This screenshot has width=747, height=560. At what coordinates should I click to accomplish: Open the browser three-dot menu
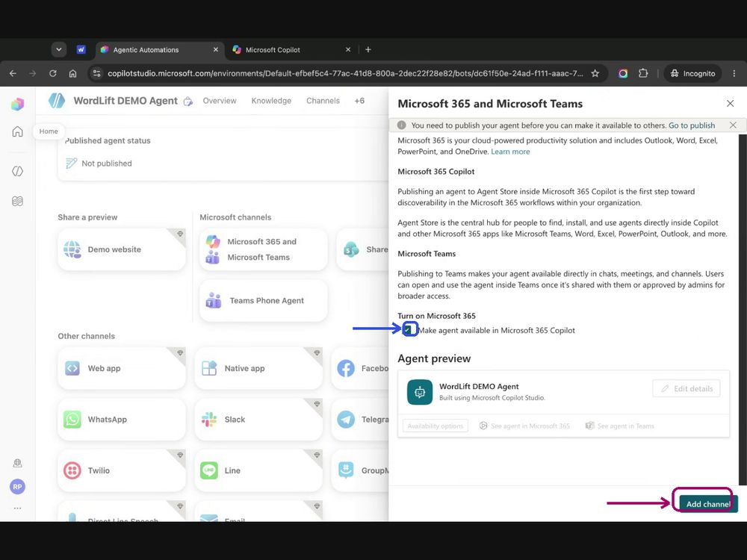tap(734, 73)
